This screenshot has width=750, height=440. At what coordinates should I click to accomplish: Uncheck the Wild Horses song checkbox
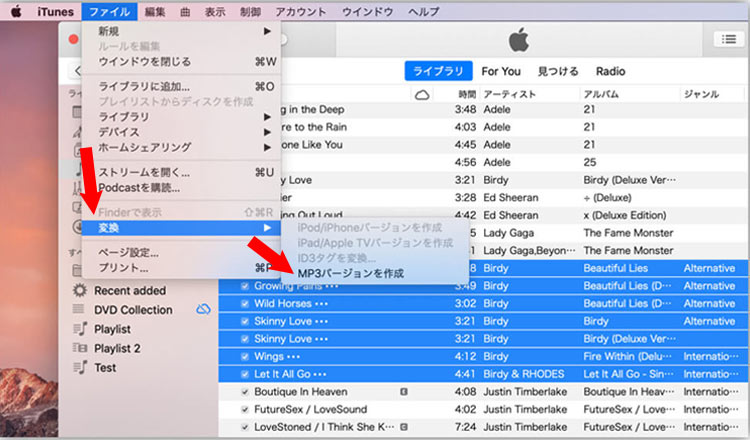[x=245, y=304]
